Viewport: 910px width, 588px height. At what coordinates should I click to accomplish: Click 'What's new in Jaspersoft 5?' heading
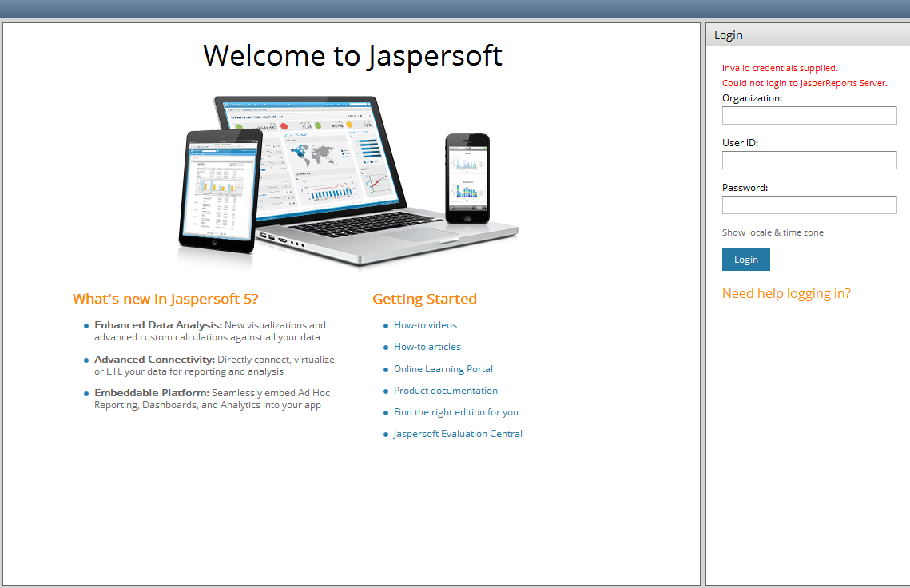pos(165,299)
